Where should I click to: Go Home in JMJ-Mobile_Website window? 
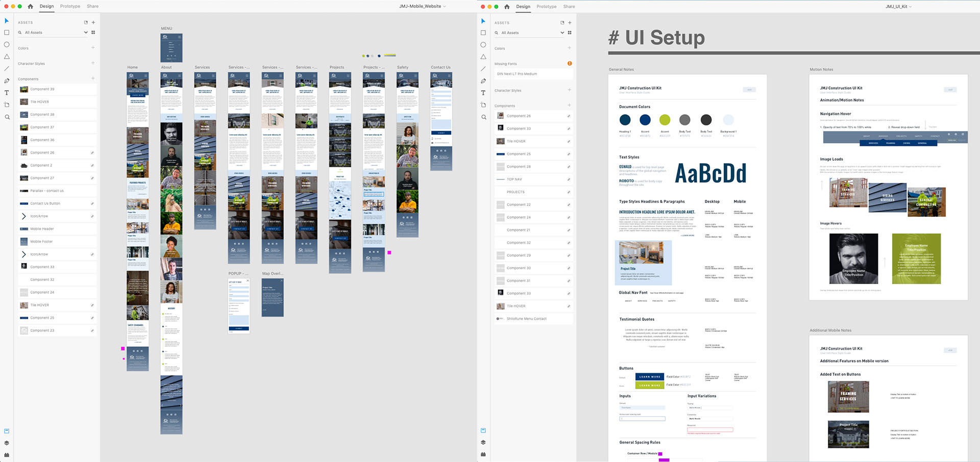[30, 6]
